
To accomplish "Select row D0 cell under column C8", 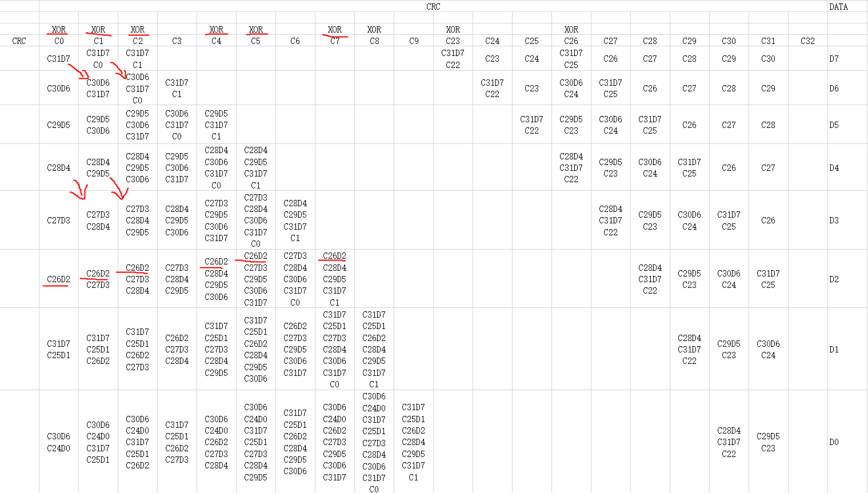I will (374, 442).
